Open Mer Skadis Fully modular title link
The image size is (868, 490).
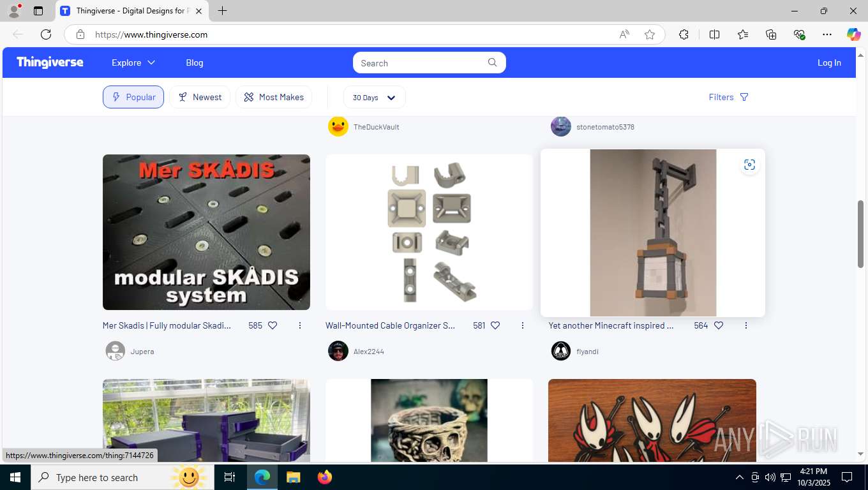point(167,325)
